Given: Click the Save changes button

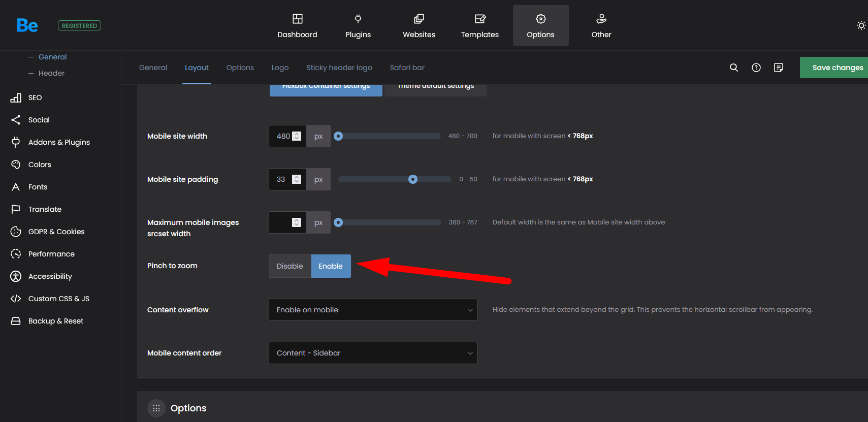Looking at the screenshot, I should click(x=834, y=68).
